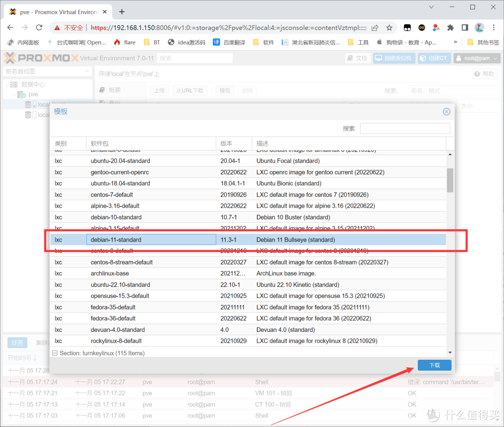
Task: Open the root@pam user menu
Action: click(476, 58)
